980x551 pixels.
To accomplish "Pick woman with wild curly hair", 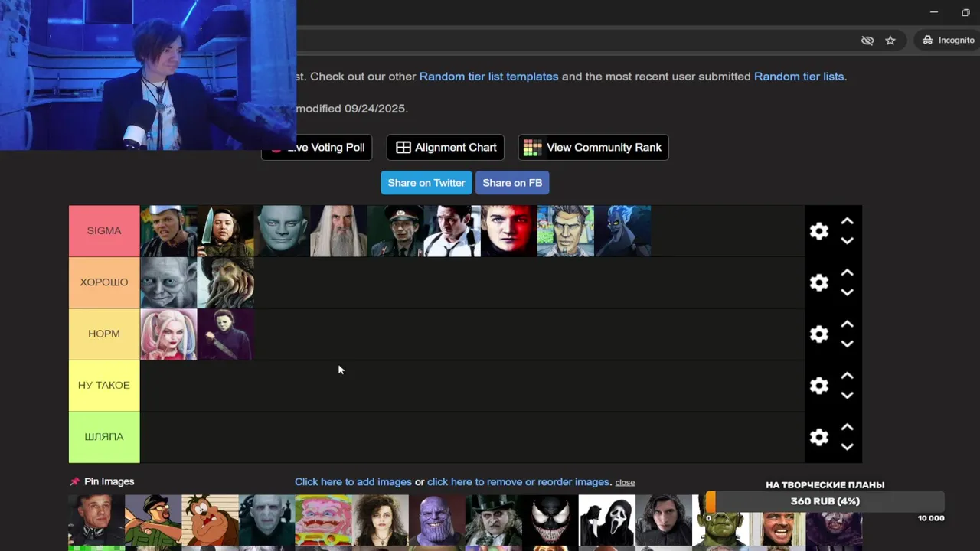I will tap(380, 520).
